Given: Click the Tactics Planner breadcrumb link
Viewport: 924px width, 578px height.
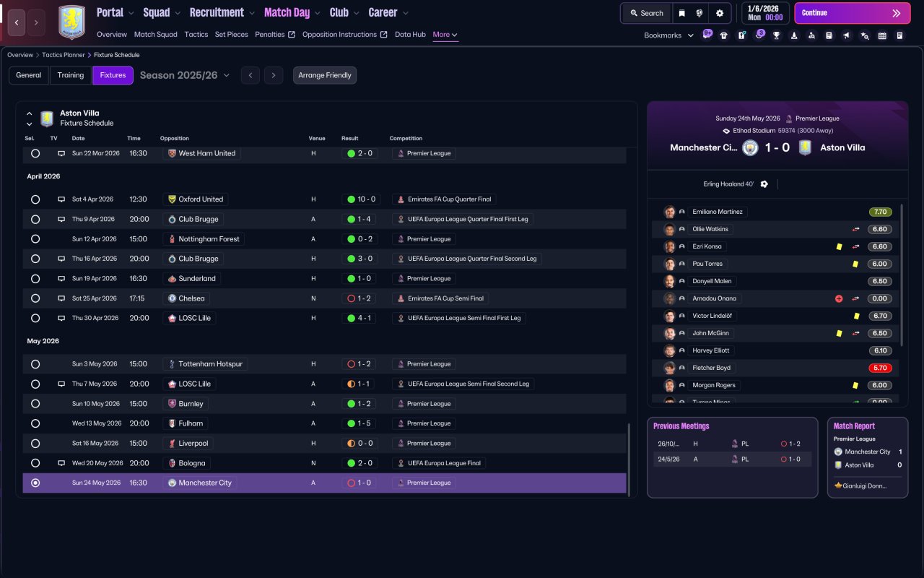Looking at the screenshot, I should click(x=63, y=55).
